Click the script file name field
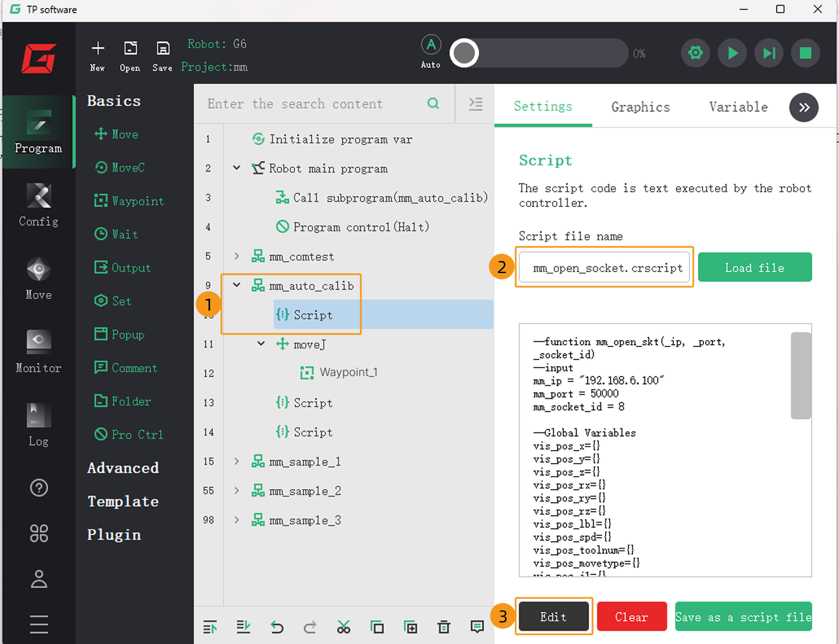Image resolution: width=839 pixels, height=644 pixels. coord(604,267)
